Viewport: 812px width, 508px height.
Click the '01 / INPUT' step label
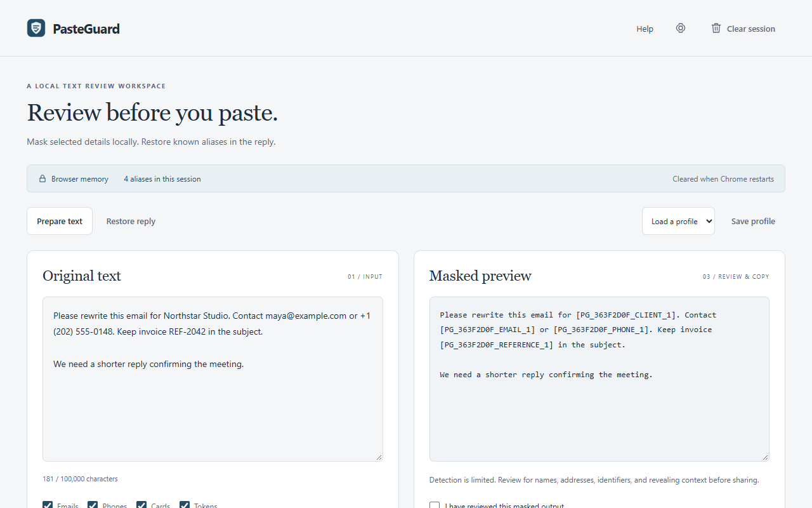coord(365,277)
